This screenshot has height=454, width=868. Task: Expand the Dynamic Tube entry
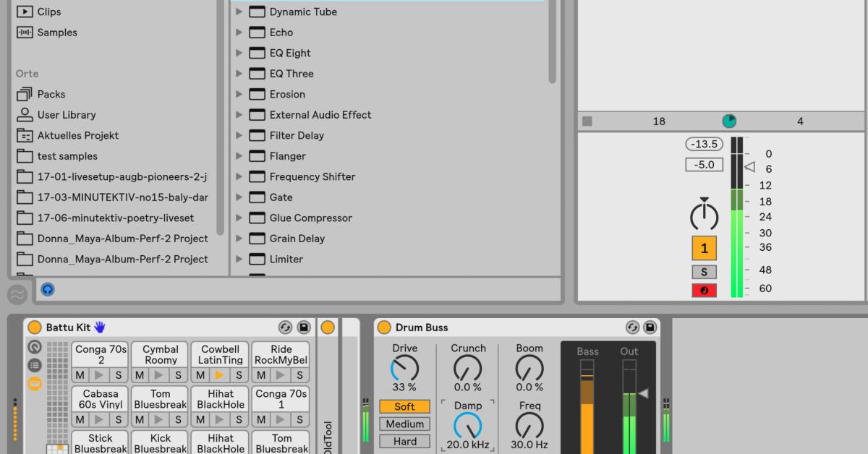(x=239, y=12)
